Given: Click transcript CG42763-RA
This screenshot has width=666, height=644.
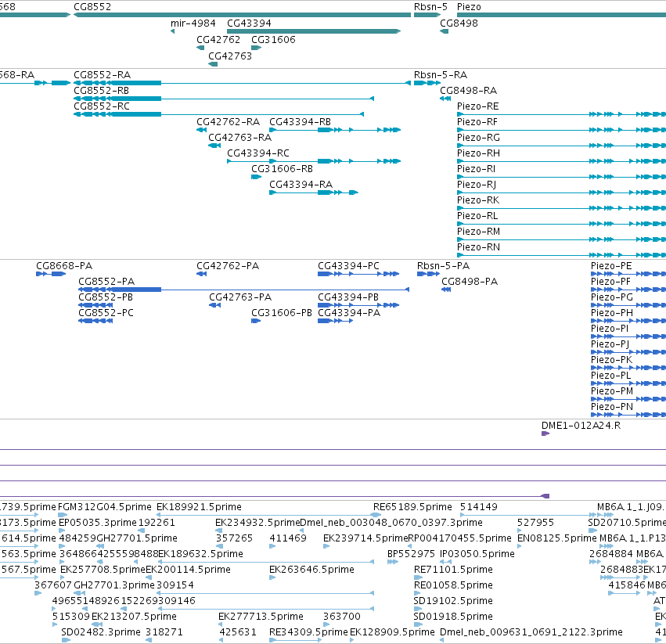Looking at the screenshot, I should [239, 138].
